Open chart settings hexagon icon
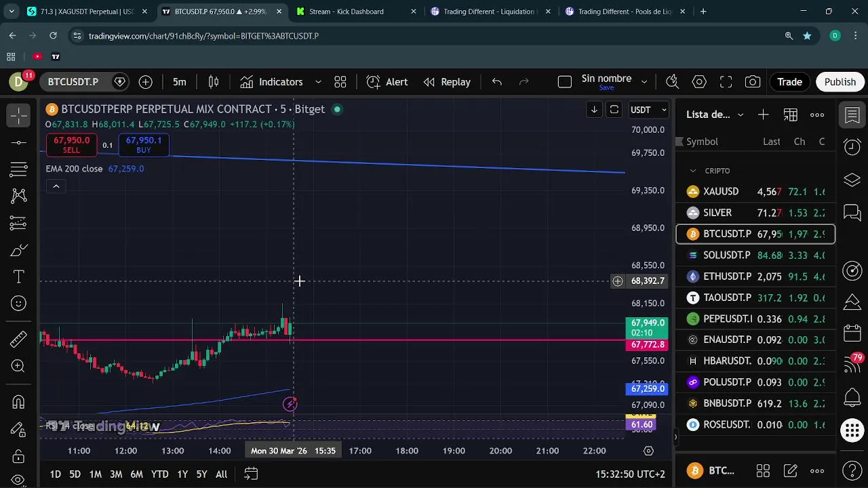Viewport: 868px width, 488px height. tap(699, 82)
